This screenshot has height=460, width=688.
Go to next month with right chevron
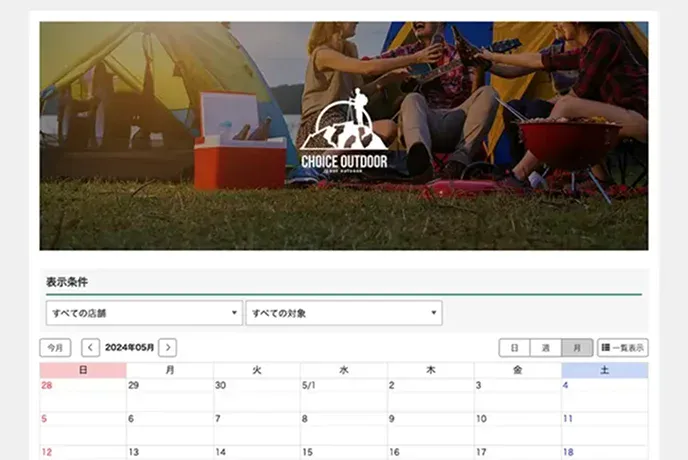pos(168,348)
